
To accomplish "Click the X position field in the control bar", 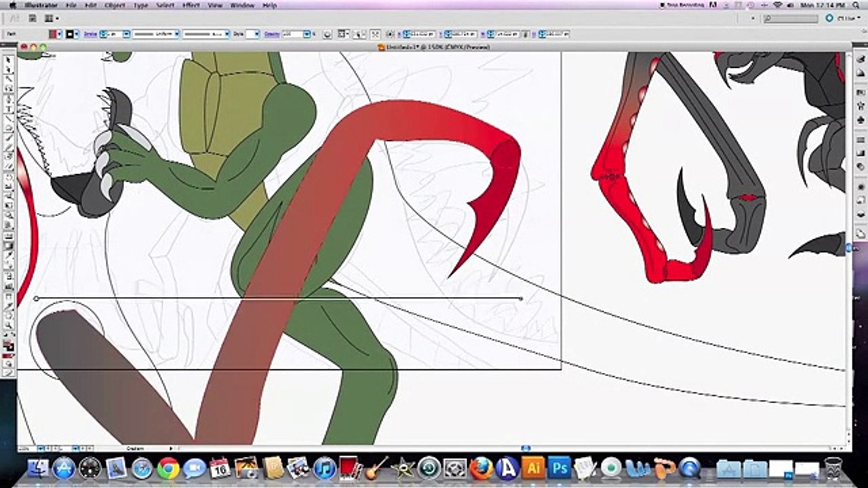I will (x=422, y=34).
